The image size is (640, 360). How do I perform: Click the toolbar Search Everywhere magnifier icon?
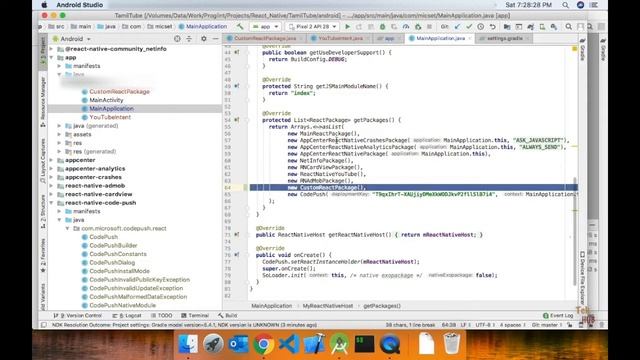(569, 27)
